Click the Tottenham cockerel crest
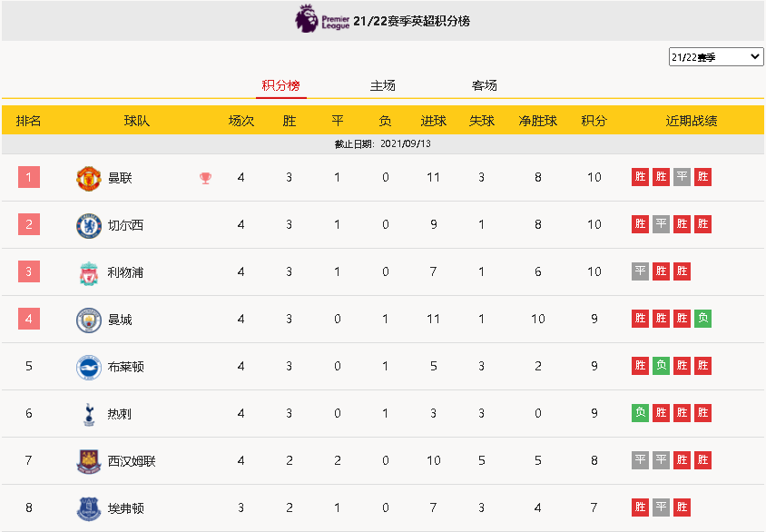The width and height of the screenshot is (766, 532). pos(89,414)
